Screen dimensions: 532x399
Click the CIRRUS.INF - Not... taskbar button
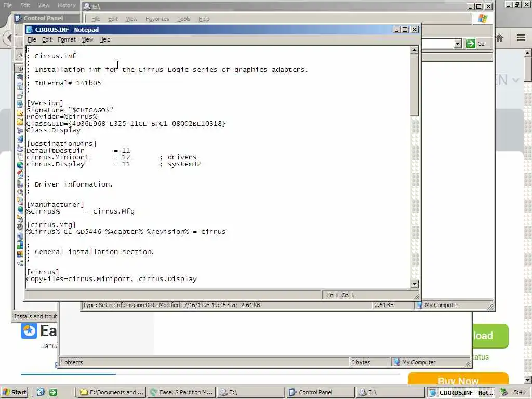point(461,393)
